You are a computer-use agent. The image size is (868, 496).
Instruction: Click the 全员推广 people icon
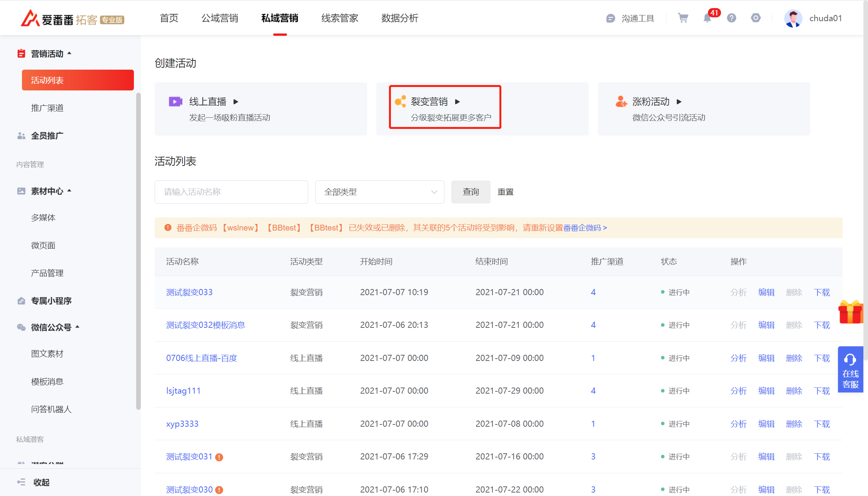(22, 136)
